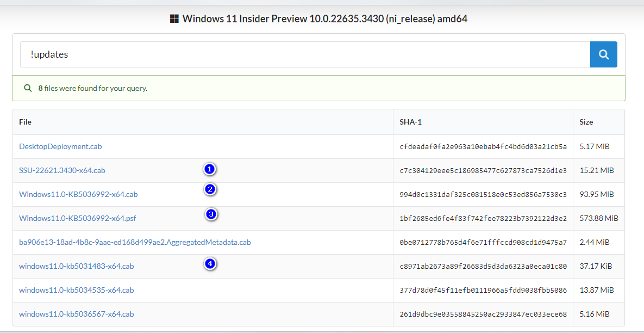Screen dimensions: 644x333
Task: Open the DesktopDeployment.cab file link
Action: click(x=60, y=146)
